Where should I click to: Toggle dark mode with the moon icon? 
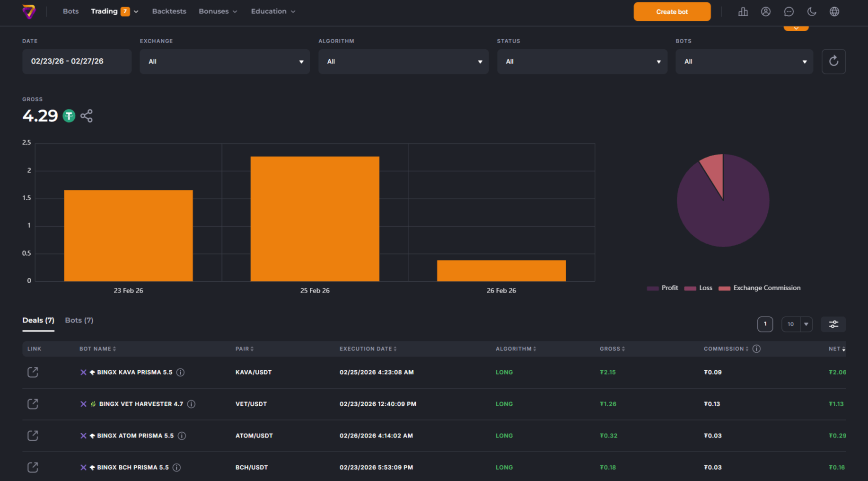point(812,11)
